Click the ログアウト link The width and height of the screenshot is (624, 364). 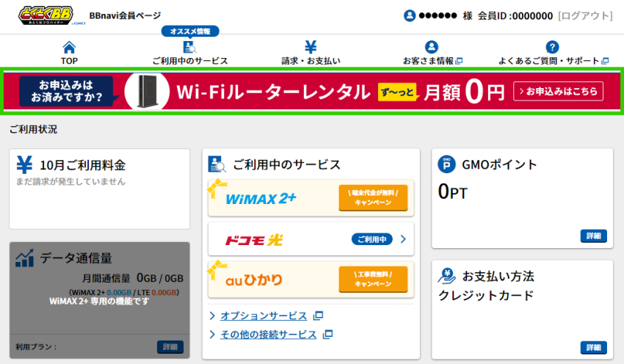(x=585, y=15)
